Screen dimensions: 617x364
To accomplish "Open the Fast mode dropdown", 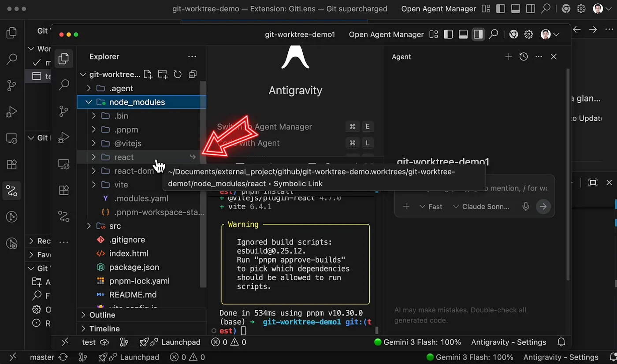I will [x=431, y=207].
